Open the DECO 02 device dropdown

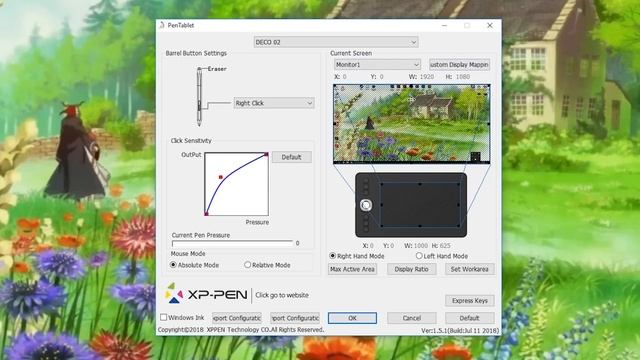[336, 42]
